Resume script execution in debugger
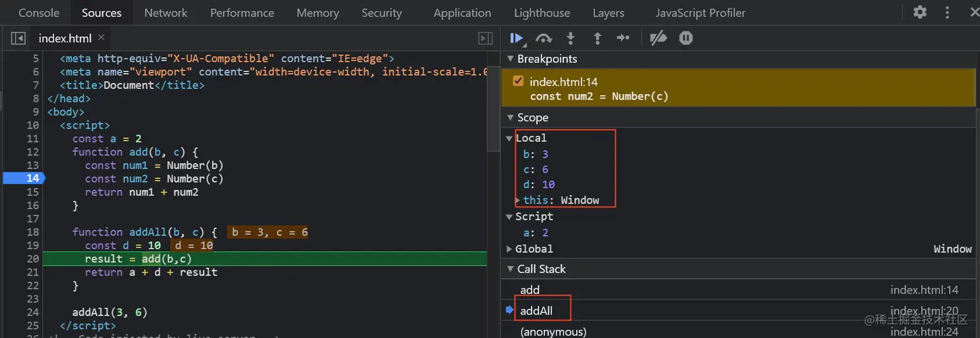 click(x=516, y=38)
